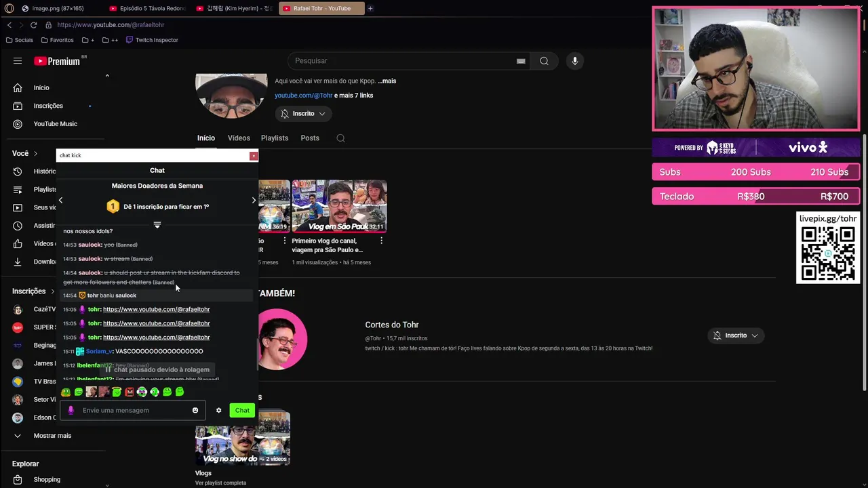Click the bell icon on Inscrito button for Cortes
Image resolution: width=868 pixels, height=488 pixels.
(717, 335)
